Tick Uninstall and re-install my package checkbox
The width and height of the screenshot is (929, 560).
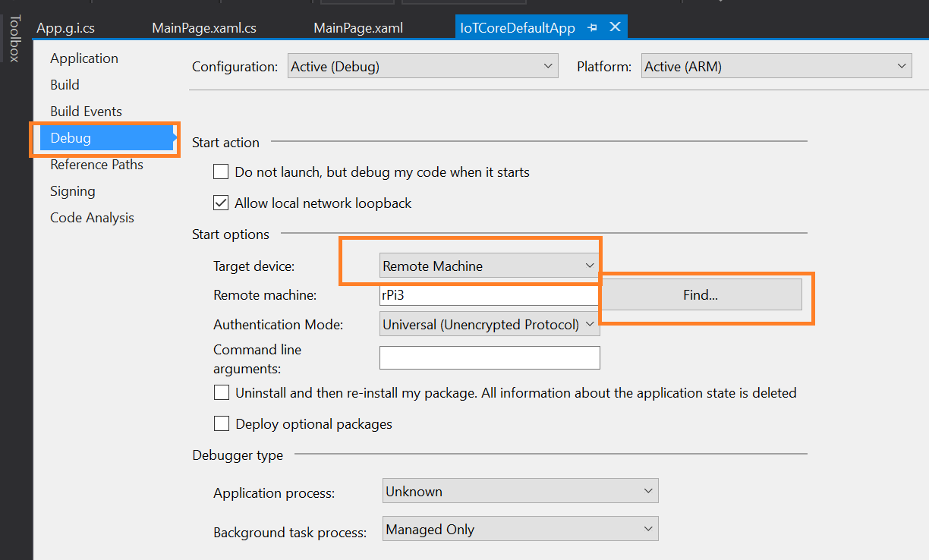tap(221, 392)
